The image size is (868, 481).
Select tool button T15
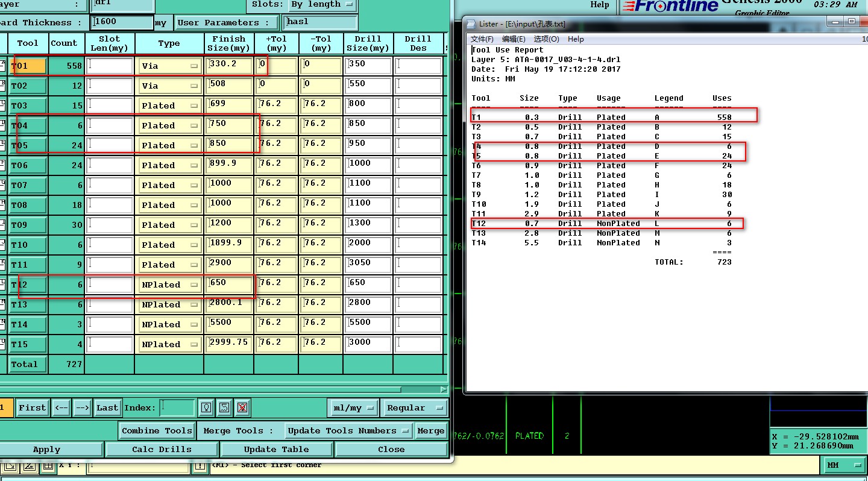coord(28,344)
